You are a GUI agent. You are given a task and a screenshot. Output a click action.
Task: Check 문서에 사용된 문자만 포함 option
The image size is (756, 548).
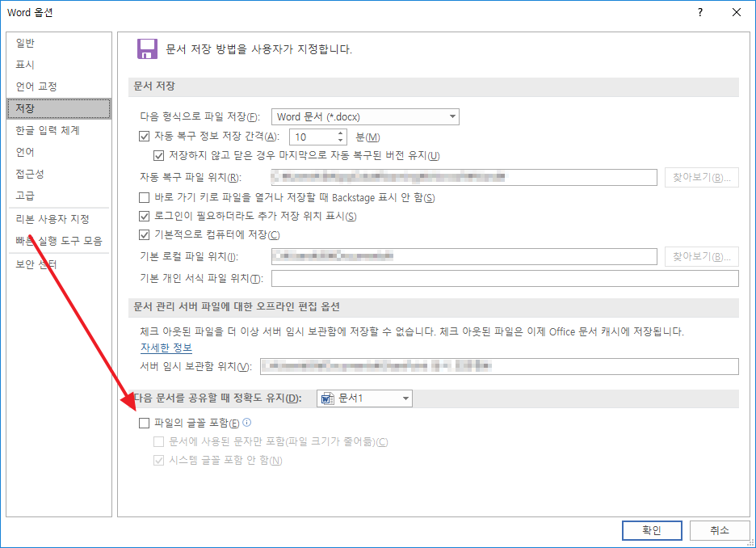(158, 441)
